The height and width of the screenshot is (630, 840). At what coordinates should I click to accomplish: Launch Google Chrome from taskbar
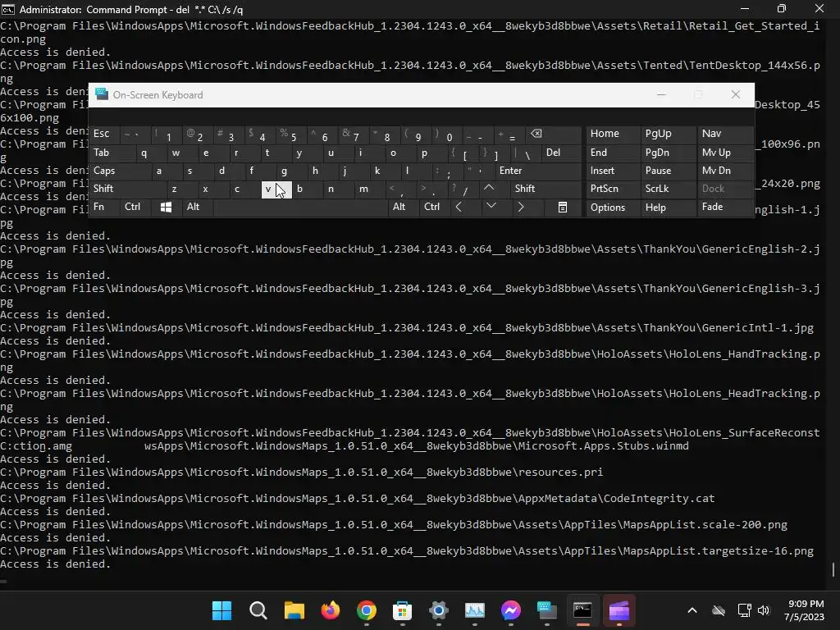[367, 610]
